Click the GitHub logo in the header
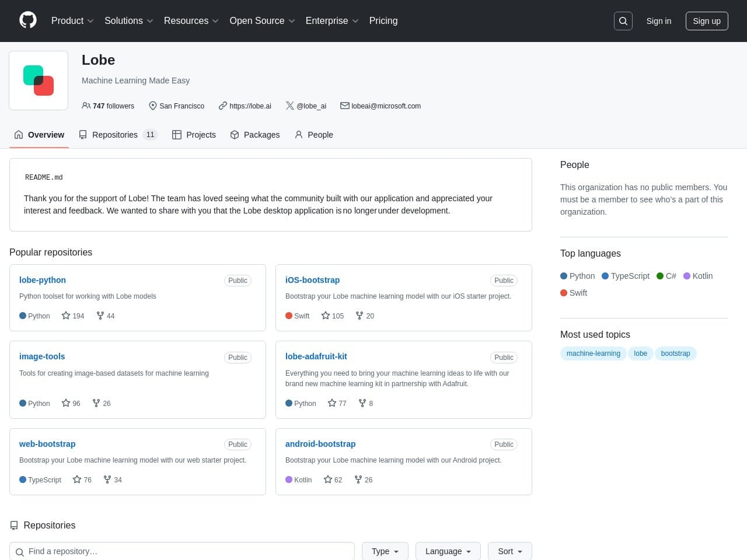Image resolution: width=747 pixels, height=560 pixels. click(28, 20)
